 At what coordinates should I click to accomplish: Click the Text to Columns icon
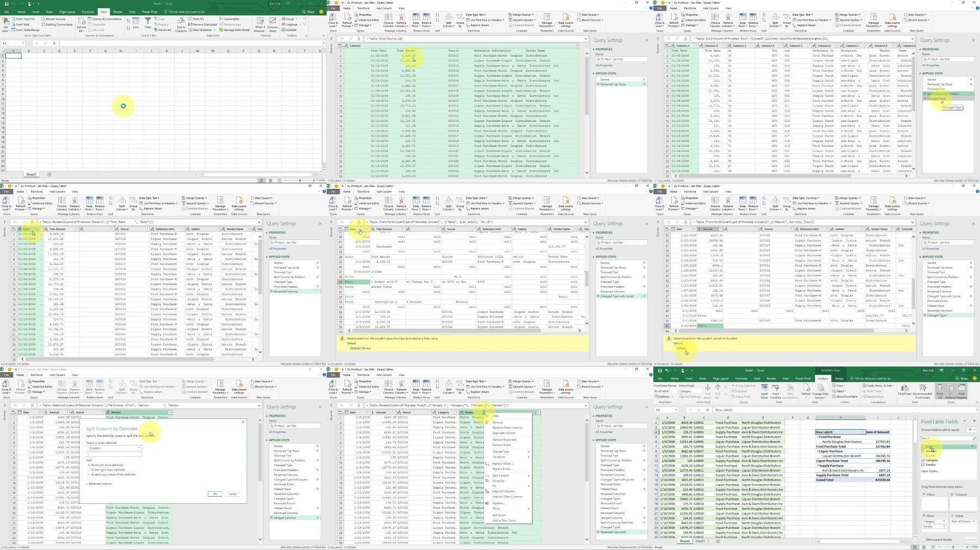click(181, 21)
